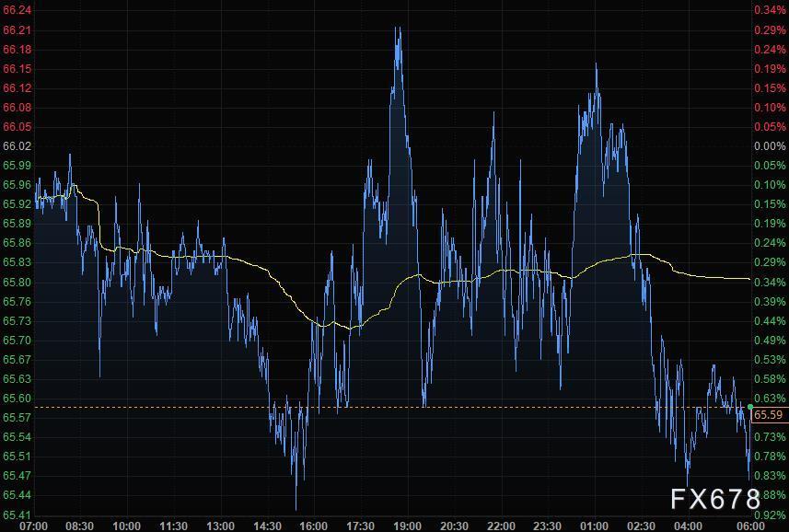The image size is (789, 532).
Task: Click the 65.54 price label
Action: [17, 437]
